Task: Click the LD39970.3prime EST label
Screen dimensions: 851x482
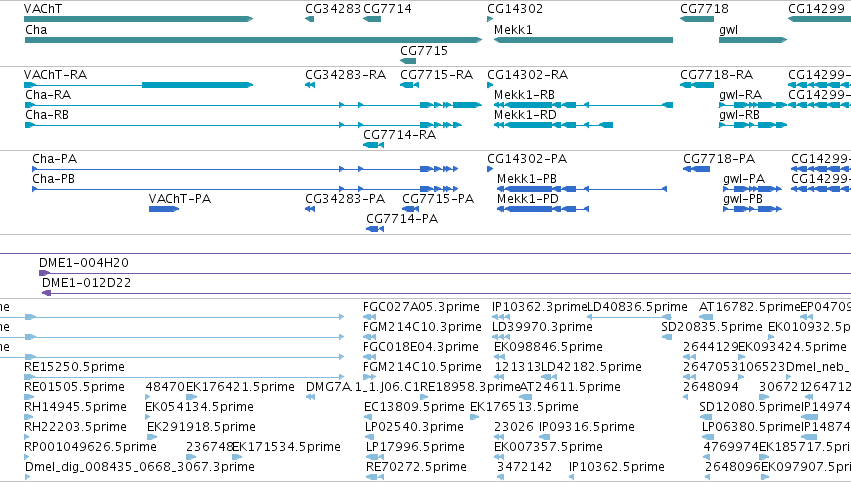Action: pyautogui.click(x=542, y=327)
